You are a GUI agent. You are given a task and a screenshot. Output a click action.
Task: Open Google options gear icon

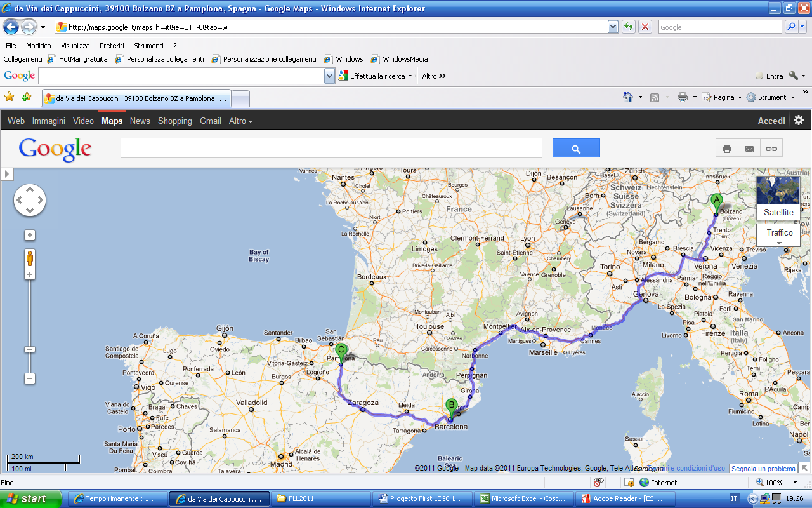click(799, 120)
